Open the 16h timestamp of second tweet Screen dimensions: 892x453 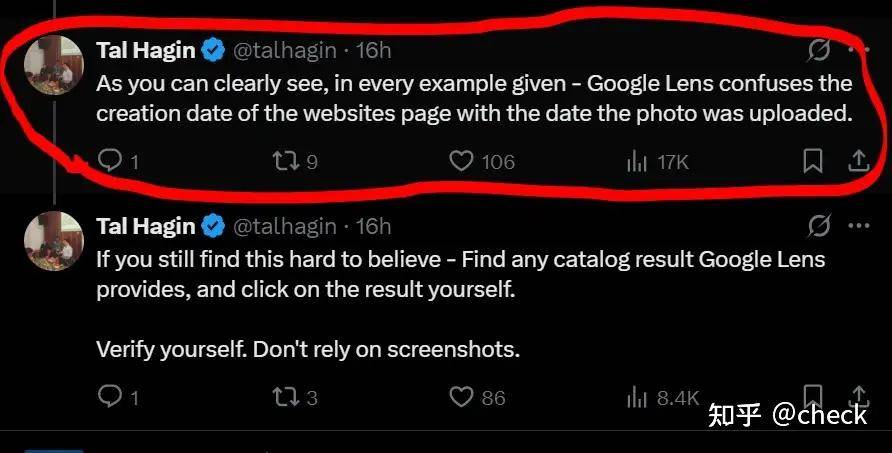click(373, 226)
